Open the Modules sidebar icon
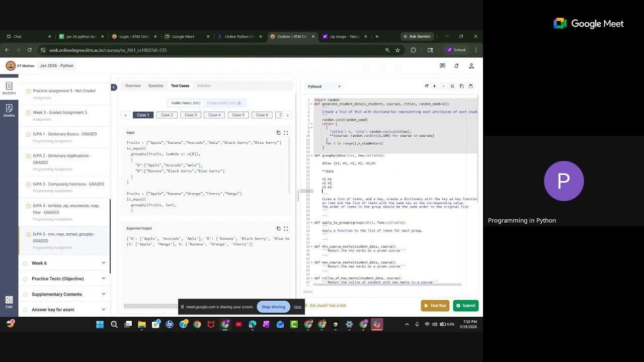This screenshot has height=362, width=644. 9,88
